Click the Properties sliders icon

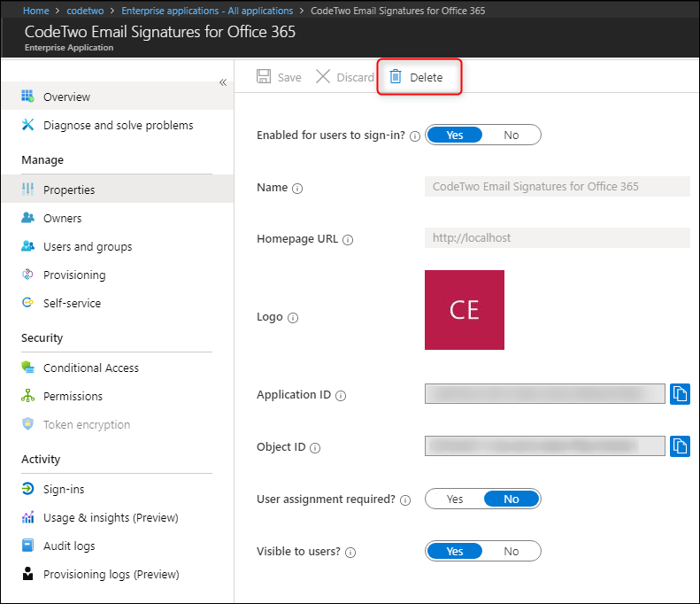click(x=27, y=189)
